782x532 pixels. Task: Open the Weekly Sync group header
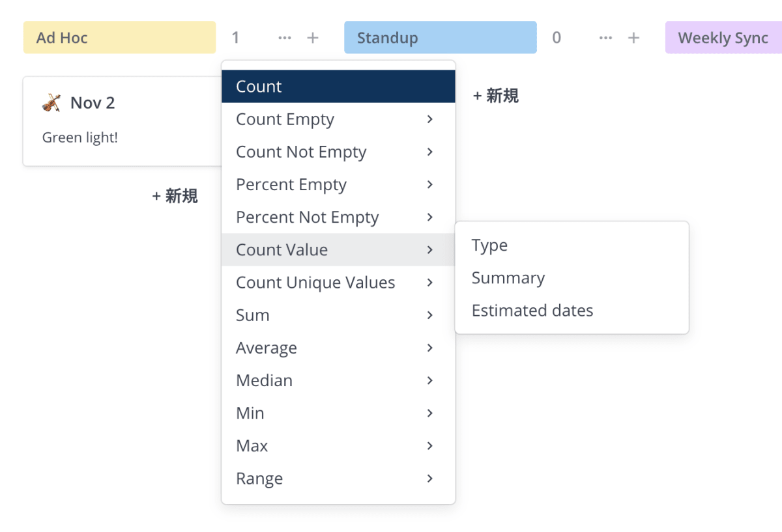pyautogui.click(x=723, y=37)
